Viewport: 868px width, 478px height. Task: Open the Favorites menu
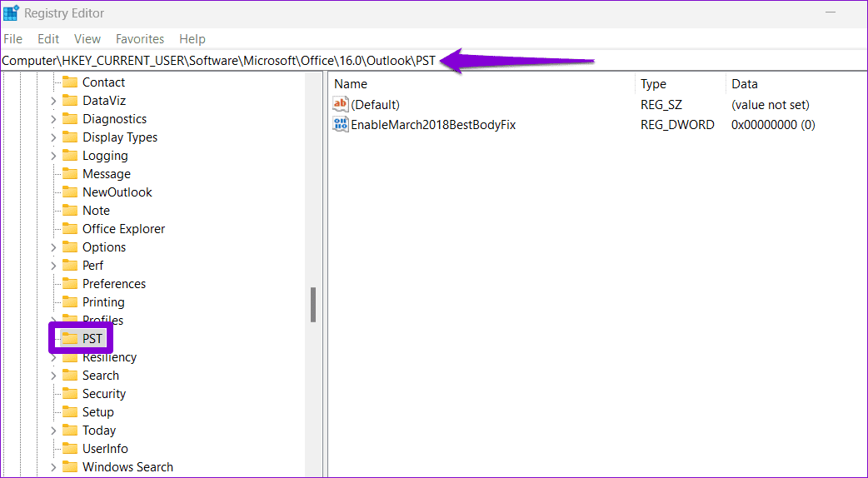pyautogui.click(x=140, y=39)
